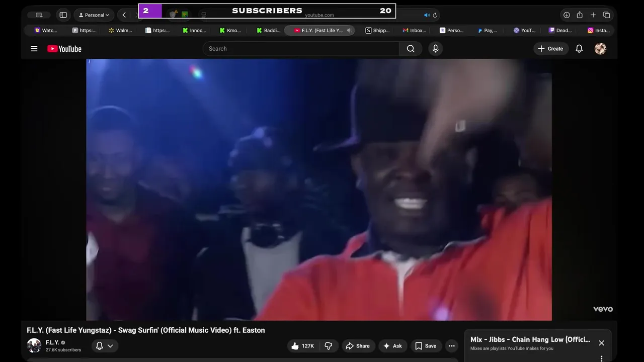Open the Safari share sheet icon
644x362 pixels.
pos(580,15)
